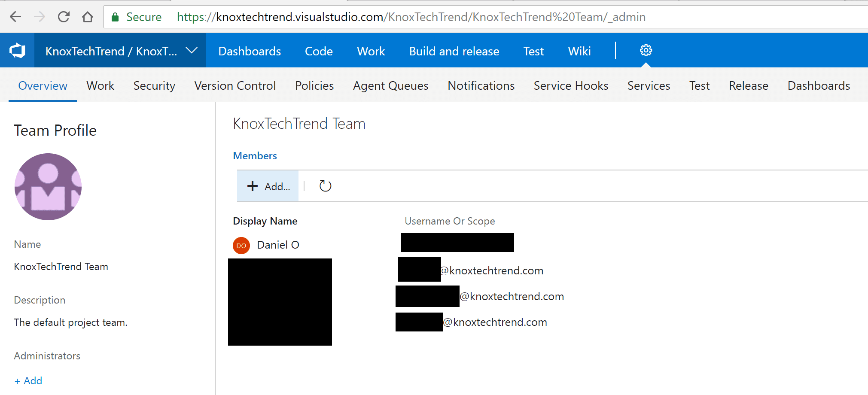Click the default project team description
The image size is (868, 395).
coord(70,322)
